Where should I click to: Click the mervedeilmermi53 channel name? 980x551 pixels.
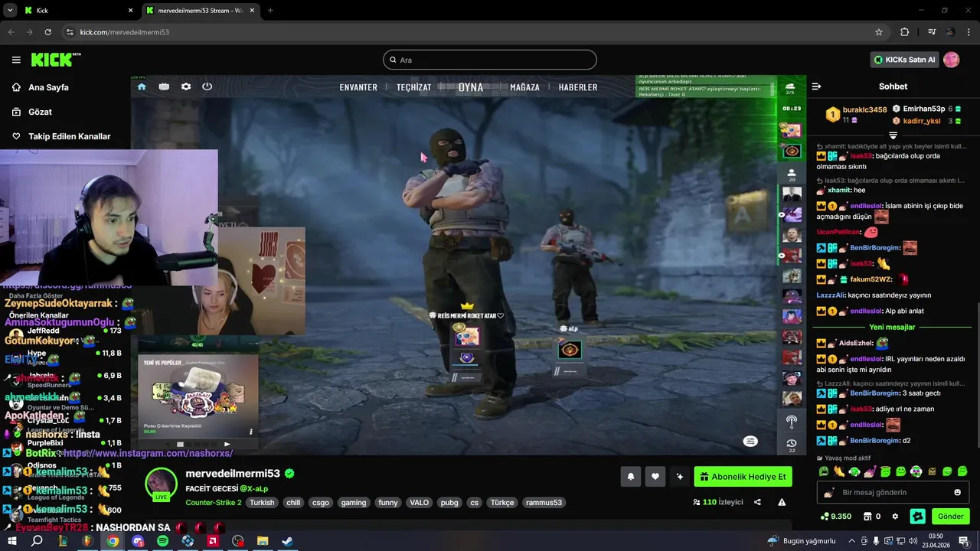(233, 474)
